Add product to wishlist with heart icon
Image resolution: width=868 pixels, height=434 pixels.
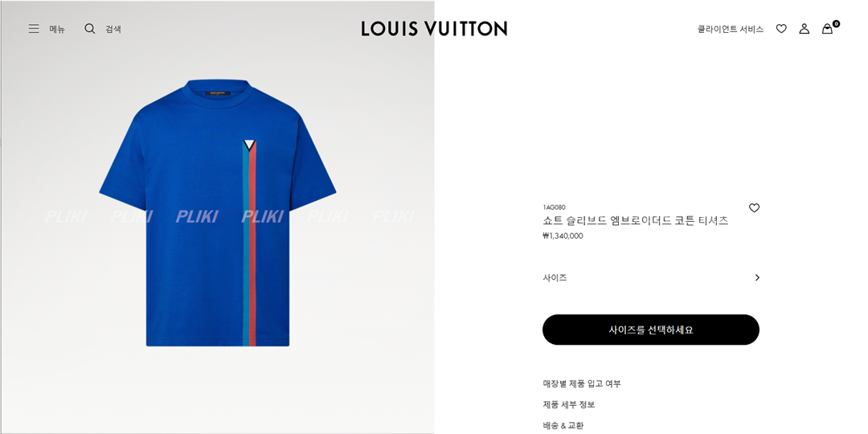pos(754,208)
